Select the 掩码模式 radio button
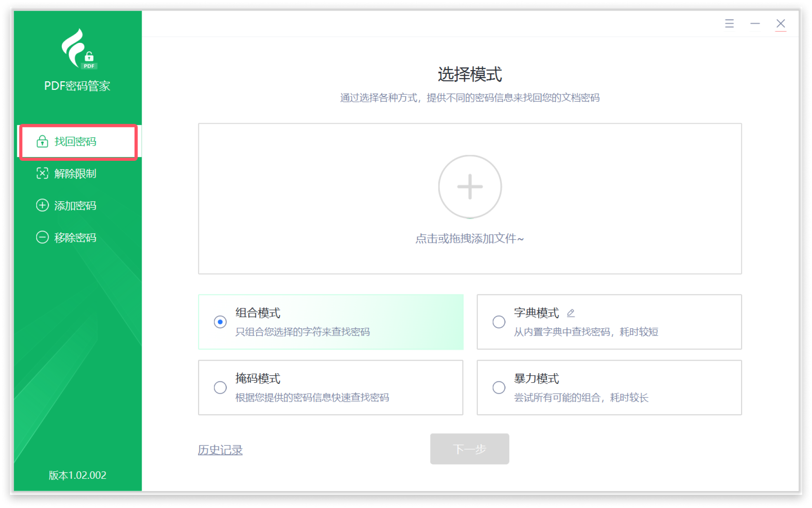This screenshot has height=508, width=812. click(x=220, y=388)
